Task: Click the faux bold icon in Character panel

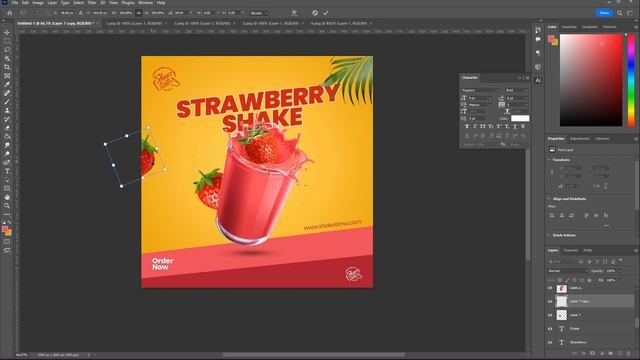Action: pos(467,127)
